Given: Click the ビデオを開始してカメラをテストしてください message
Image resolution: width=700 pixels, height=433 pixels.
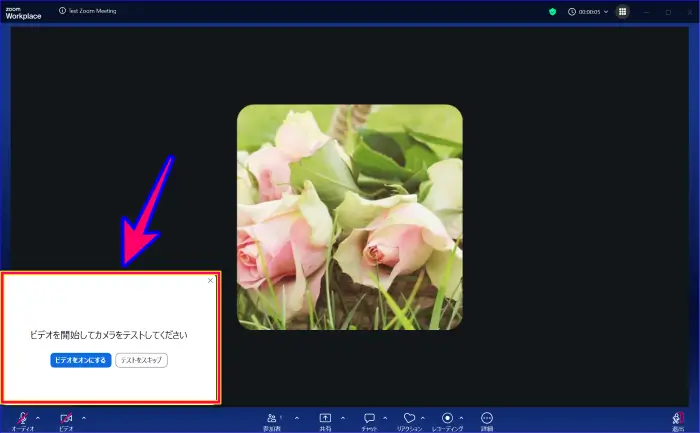Looking at the screenshot, I should (109, 335).
